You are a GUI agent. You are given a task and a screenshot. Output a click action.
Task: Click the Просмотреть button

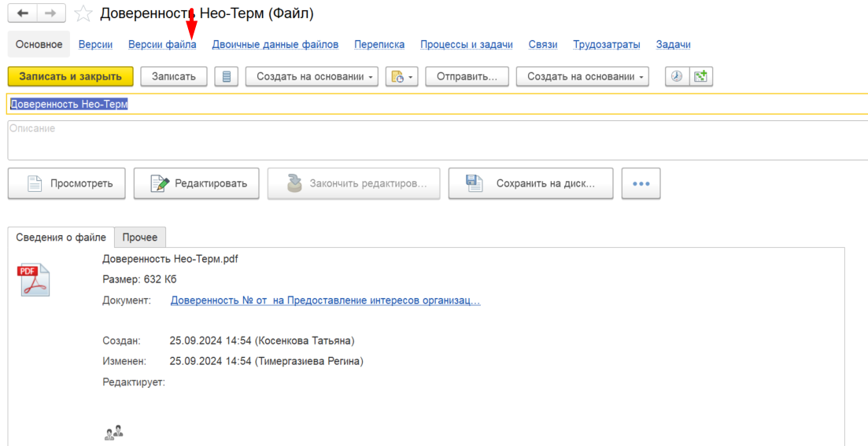click(x=66, y=184)
